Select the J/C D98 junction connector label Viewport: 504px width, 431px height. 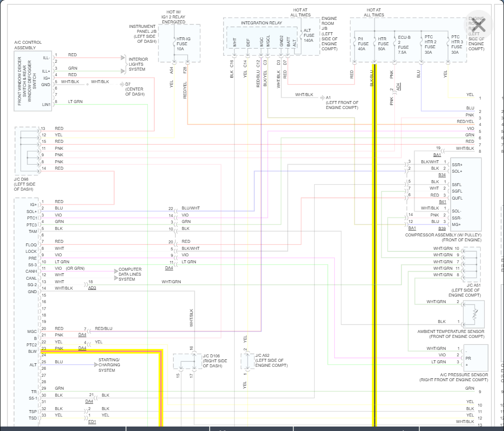click(24, 184)
